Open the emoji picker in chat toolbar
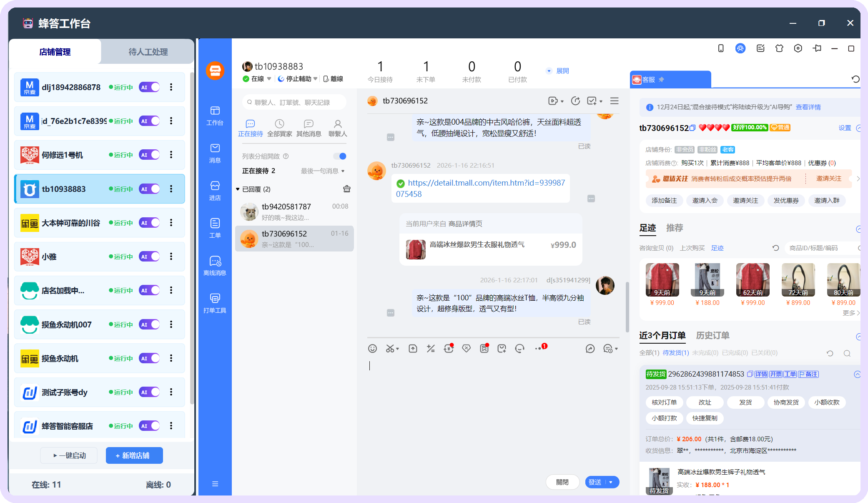Screen dimensions: 868x503 [372, 349]
